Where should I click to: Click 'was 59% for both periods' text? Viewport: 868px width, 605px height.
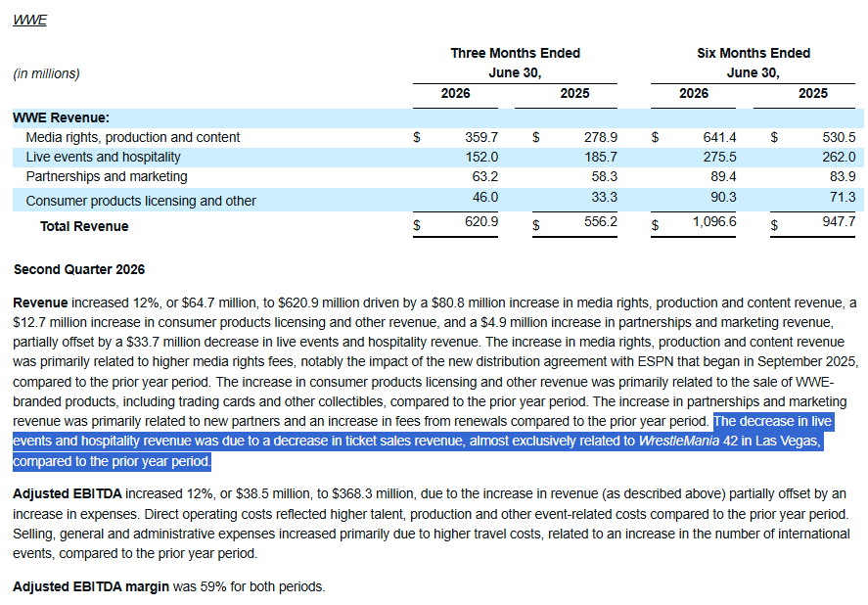pos(250,586)
